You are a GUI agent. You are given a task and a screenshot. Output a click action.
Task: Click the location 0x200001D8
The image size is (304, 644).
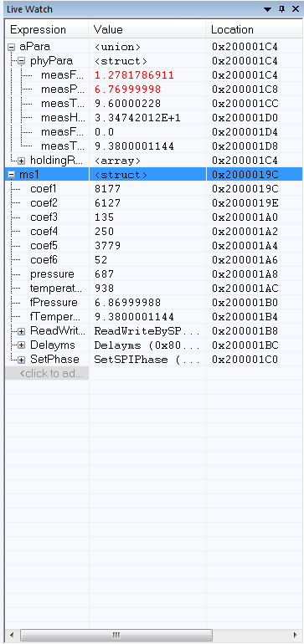tap(245, 146)
